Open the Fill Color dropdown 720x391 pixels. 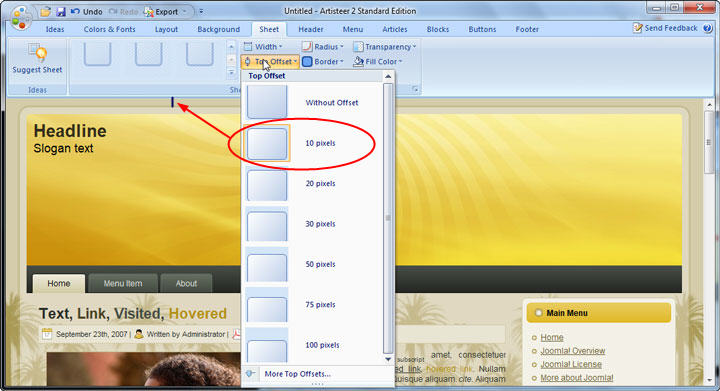click(x=378, y=61)
